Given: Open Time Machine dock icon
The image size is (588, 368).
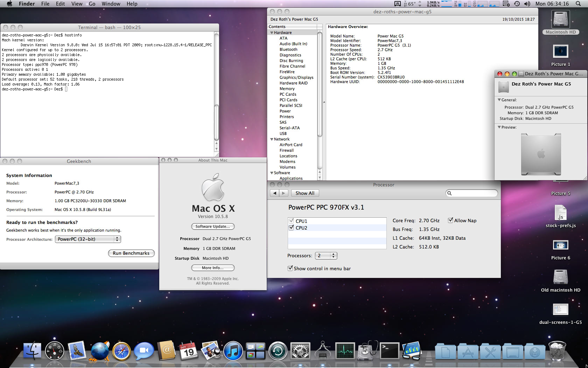Looking at the screenshot, I should pyautogui.click(x=278, y=351).
